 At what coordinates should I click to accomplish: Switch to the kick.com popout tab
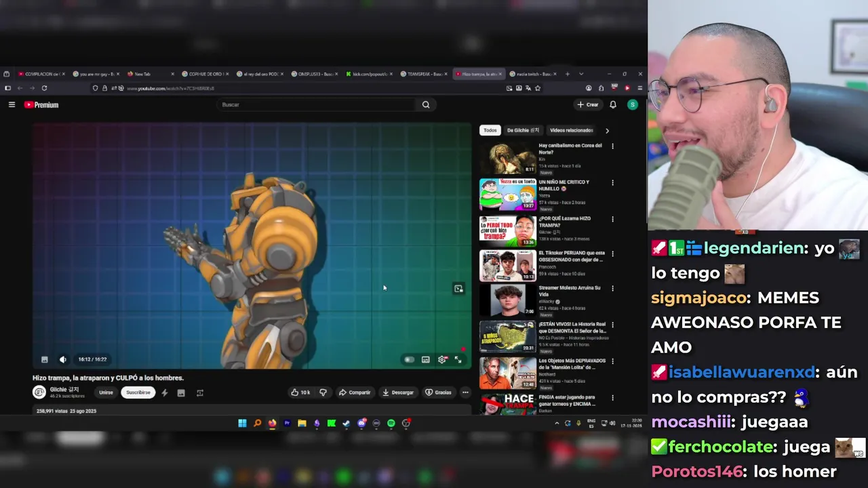click(x=370, y=74)
